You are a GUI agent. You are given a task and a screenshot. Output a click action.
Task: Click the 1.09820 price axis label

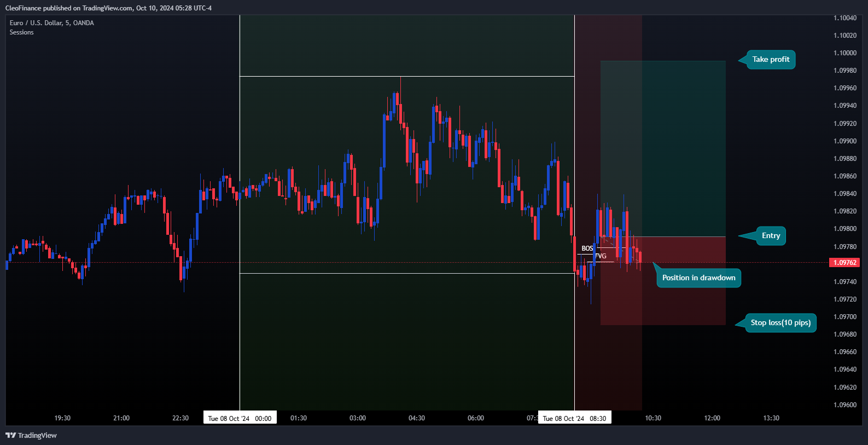845,211
